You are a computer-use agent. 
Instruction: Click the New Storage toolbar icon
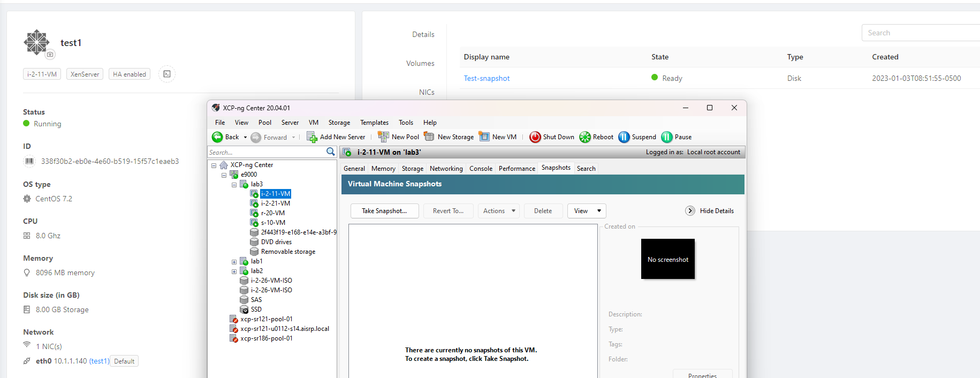click(429, 137)
